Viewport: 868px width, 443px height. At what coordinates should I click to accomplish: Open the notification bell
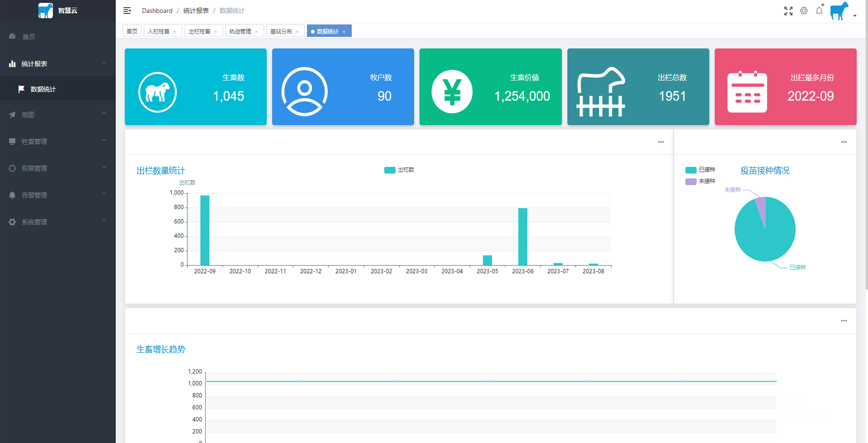pyautogui.click(x=819, y=11)
